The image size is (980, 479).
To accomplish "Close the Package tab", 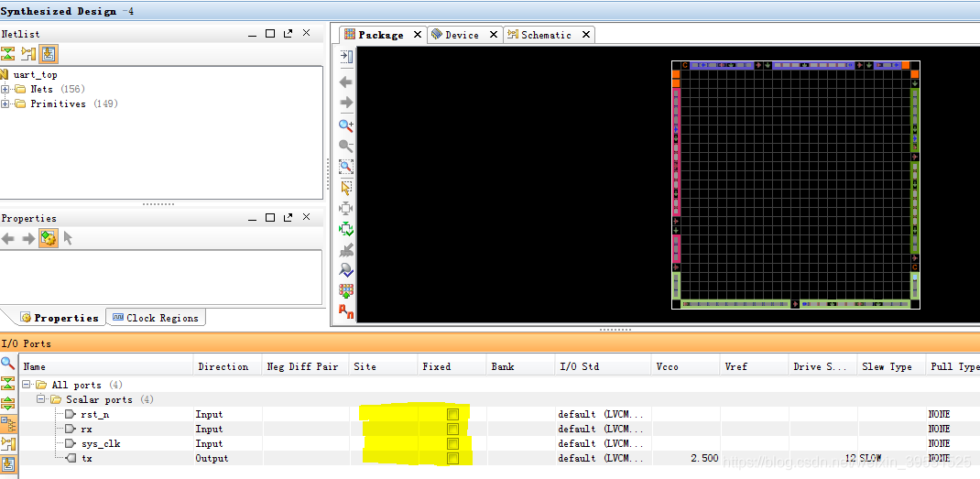I will pyautogui.click(x=418, y=35).
